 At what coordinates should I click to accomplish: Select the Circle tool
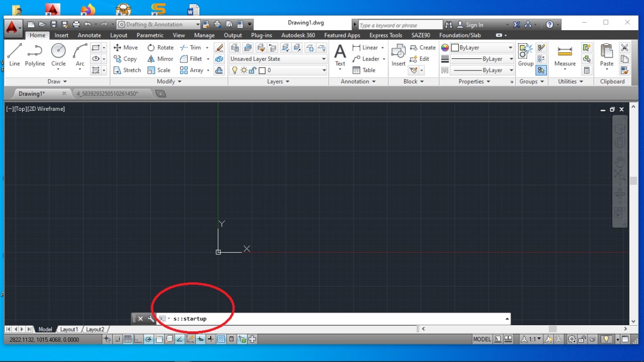point(58,54)
